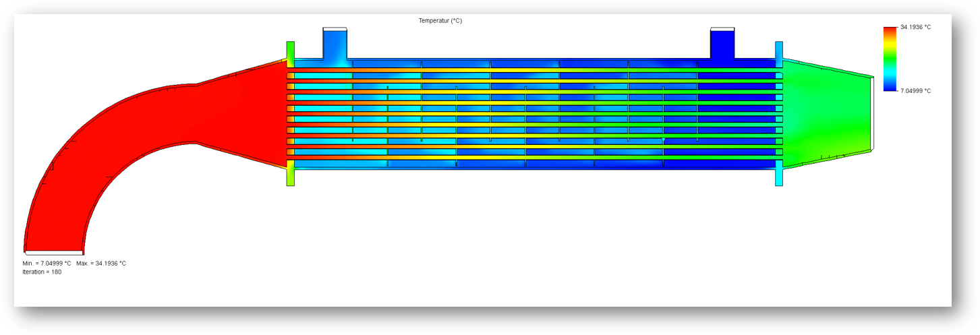
Task: Click the Min. = 7.04999 °C readout
Action: tap(47, 264)
